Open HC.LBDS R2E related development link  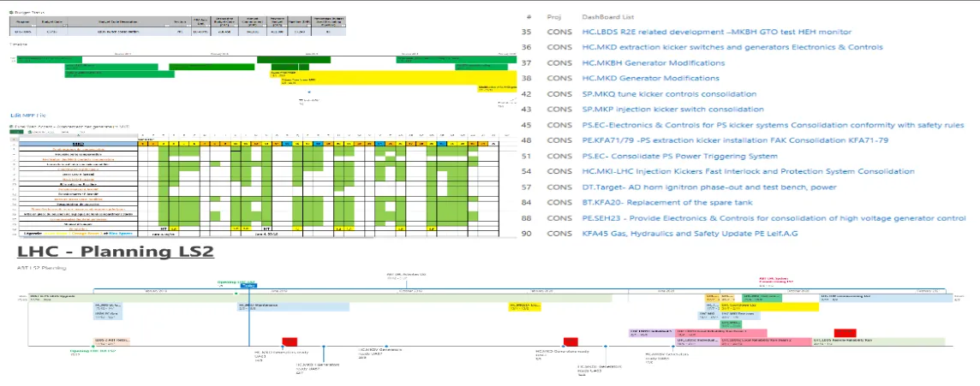point(716,32)
